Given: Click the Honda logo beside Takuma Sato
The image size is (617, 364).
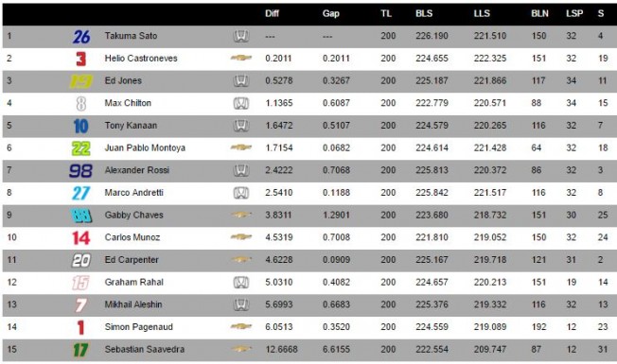Looking at the screenshot, I should (x=240, y=36).
